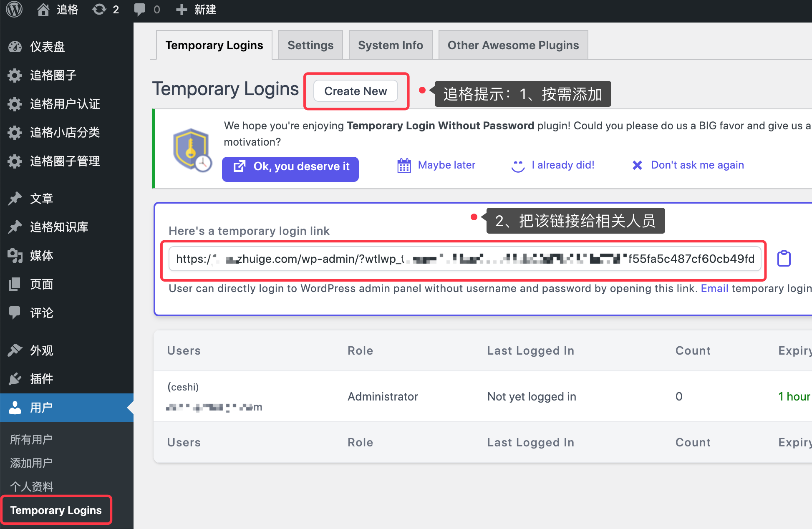The height and width of the screenshot is (529, 812).
Task: Click the pin icon beside 追格知识库
Action: [15, 227]
